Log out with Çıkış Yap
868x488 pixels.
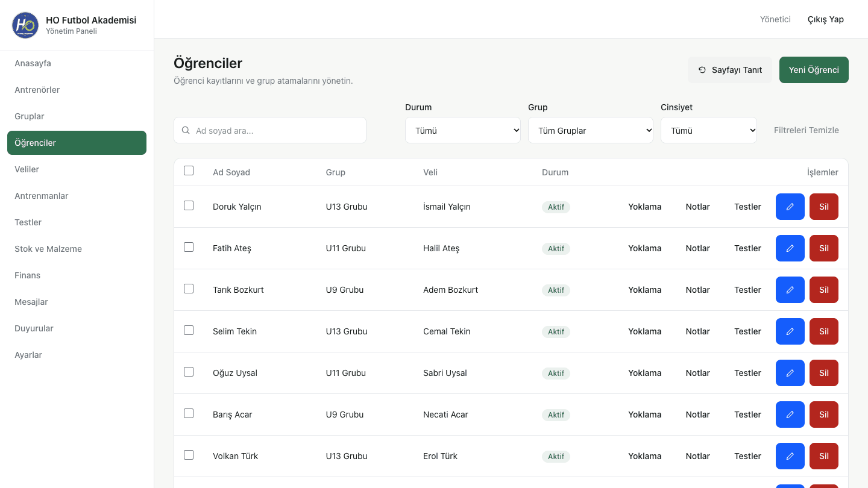(826, 19)
